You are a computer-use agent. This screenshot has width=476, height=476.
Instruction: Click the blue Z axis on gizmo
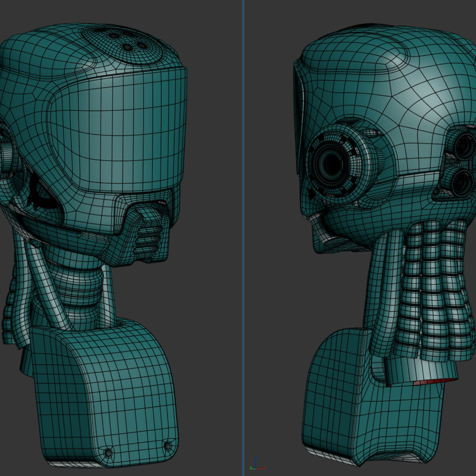pyautogui.click(x=256, y=463)
